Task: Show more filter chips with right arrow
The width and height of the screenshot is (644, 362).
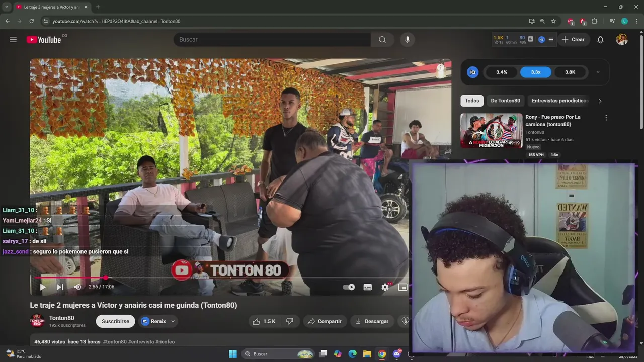Action: 600,101
